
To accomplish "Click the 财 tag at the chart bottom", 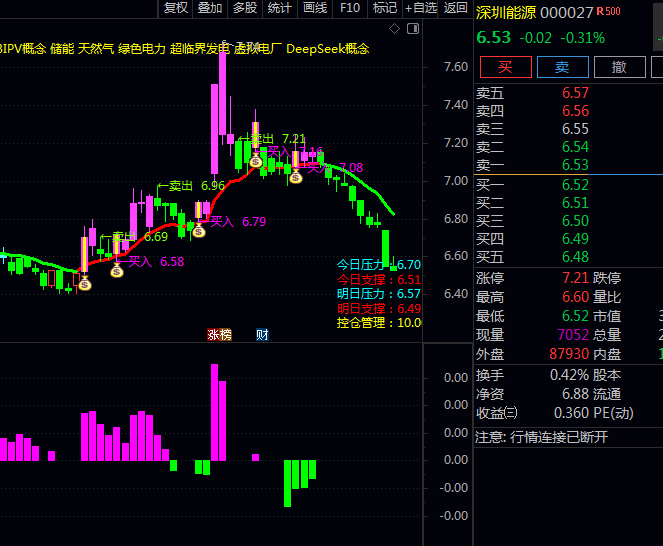I will tap(262, 335).
